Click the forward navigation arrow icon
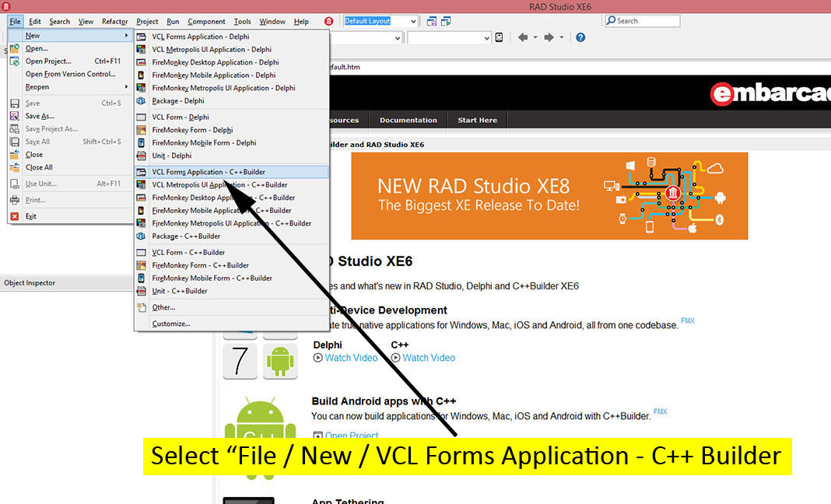 [x=549, y=37]
